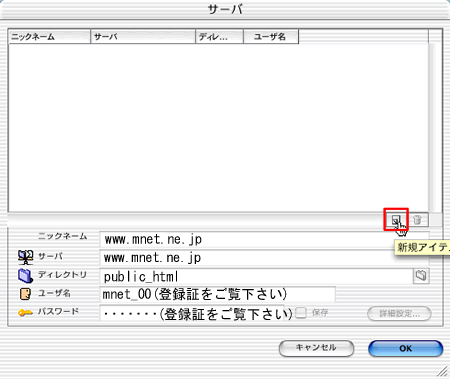
Task: Click the browse folder icon beside the directory field
Action: coord(421,276)
